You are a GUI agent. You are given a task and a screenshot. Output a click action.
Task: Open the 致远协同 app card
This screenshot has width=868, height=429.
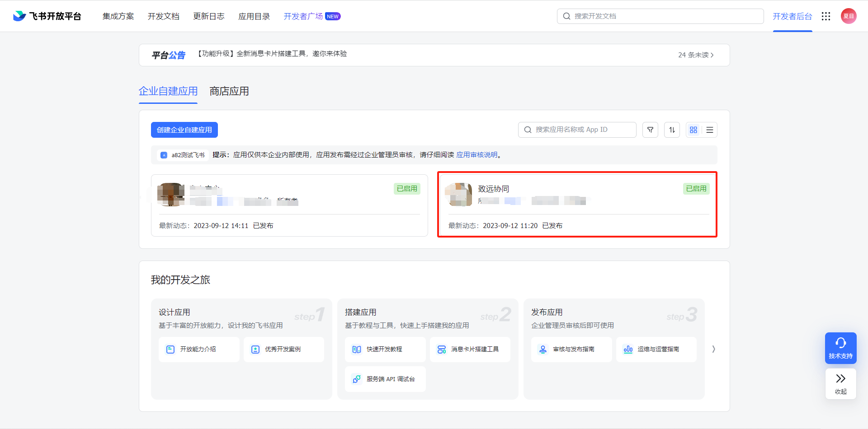tap(577, 205)
